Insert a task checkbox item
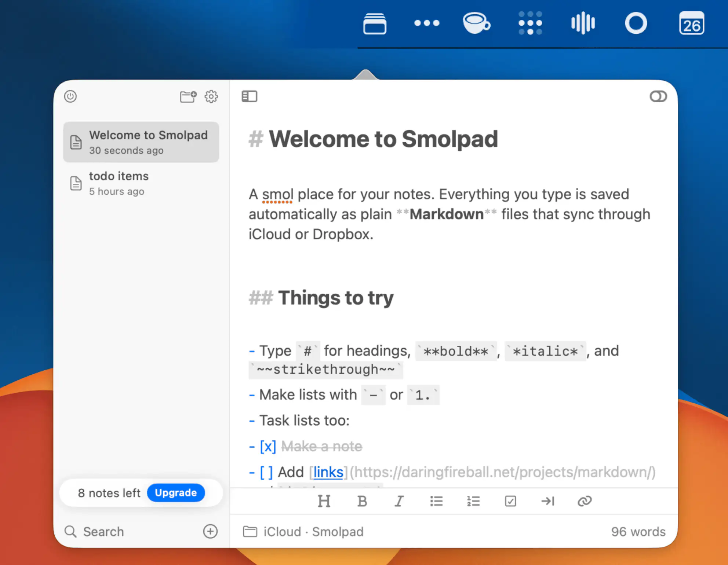 pos(510,501)
